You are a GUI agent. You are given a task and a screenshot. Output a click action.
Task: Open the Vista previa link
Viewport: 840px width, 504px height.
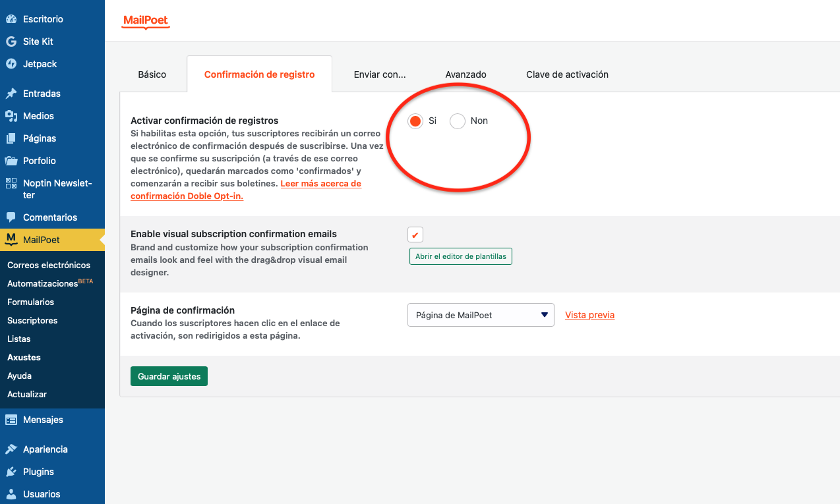click(589, 315)
